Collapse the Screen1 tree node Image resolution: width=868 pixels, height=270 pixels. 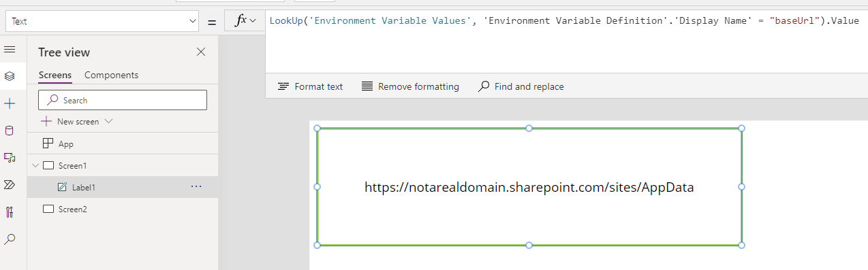tap(35, 165)
